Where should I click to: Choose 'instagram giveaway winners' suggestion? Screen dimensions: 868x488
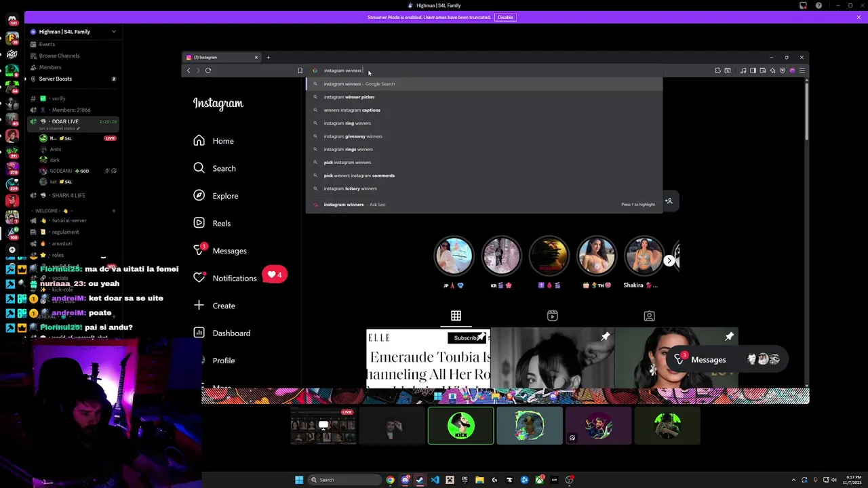(484, 136)
